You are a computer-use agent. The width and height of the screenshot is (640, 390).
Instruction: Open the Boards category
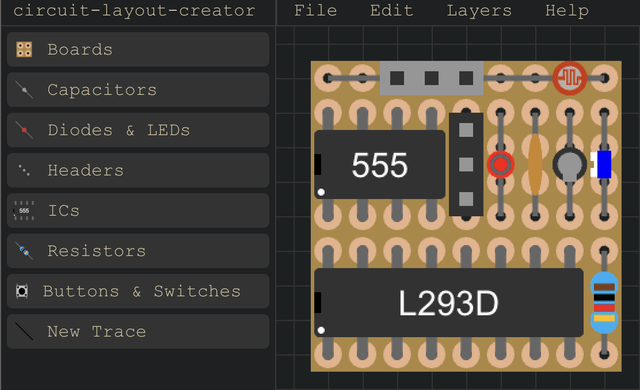pos(138,49)
